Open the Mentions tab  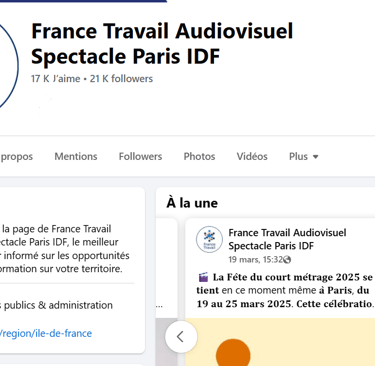pyautogui.click(x=76, y=156)
